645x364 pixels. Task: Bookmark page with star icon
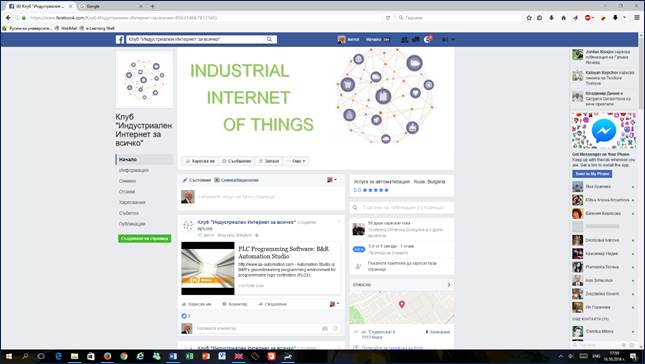click(529, 18)
